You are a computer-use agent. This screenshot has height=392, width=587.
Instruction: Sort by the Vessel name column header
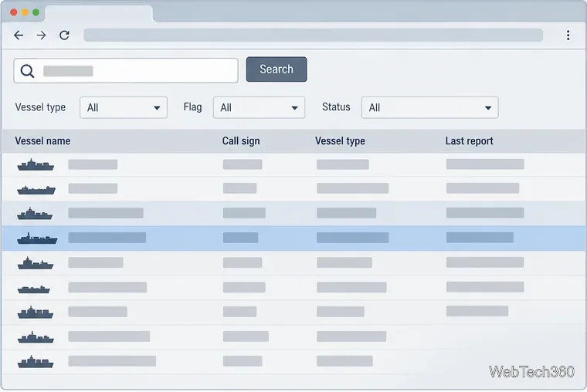(42, 141)
